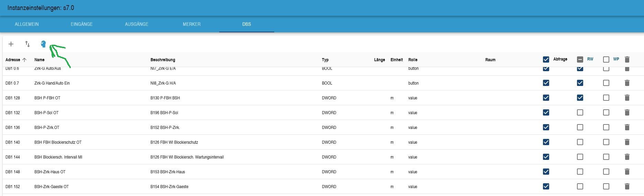644x196 pixels.
Task: Open Raum field for DB1 152
Action: [512, 187]
